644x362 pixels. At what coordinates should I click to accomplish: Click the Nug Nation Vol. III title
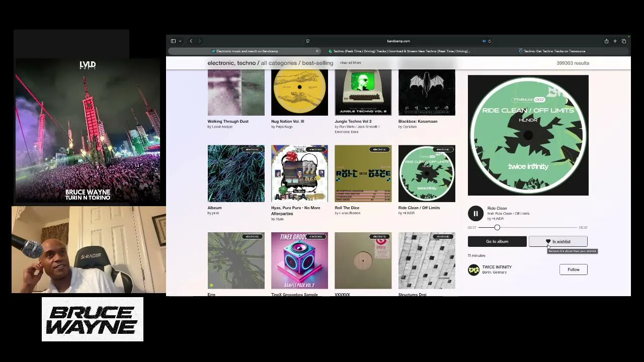[287, 121]
